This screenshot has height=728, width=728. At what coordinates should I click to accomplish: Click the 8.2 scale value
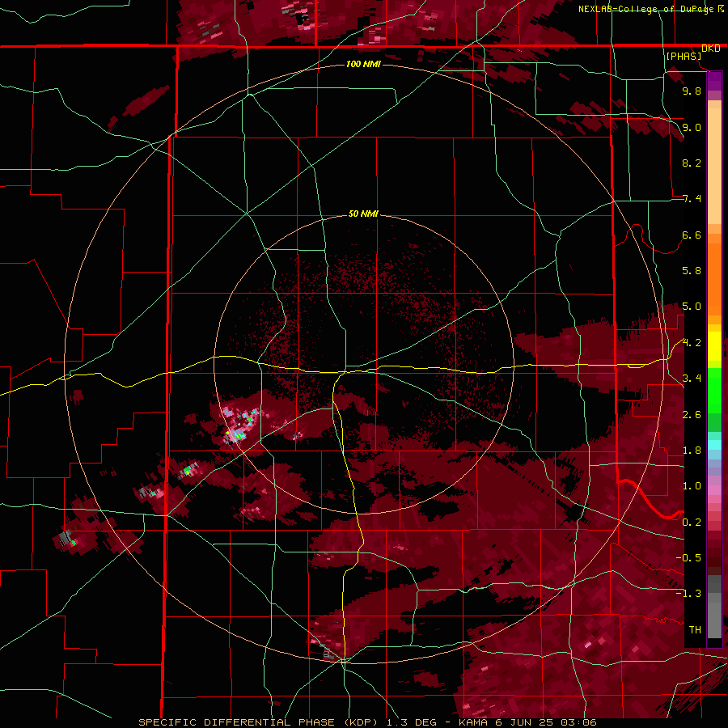pyautogui.click(x=692, y=163)
